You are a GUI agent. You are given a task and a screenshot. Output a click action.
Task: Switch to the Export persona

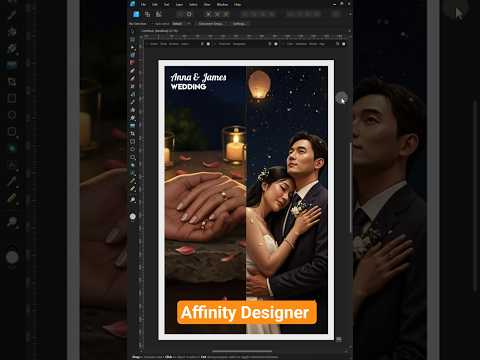pyautogui.click(x=159, y=14)
